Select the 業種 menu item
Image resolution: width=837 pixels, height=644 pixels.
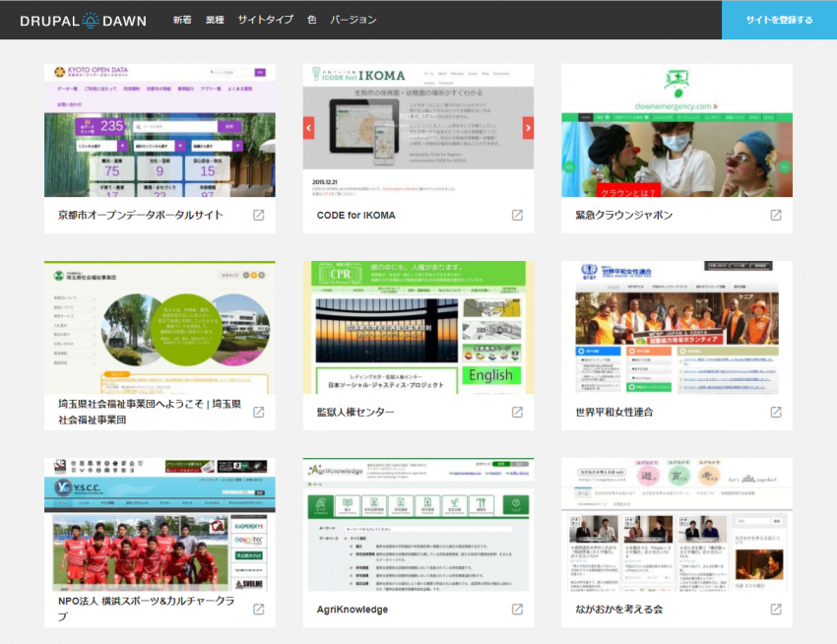(x=215, y=20)
